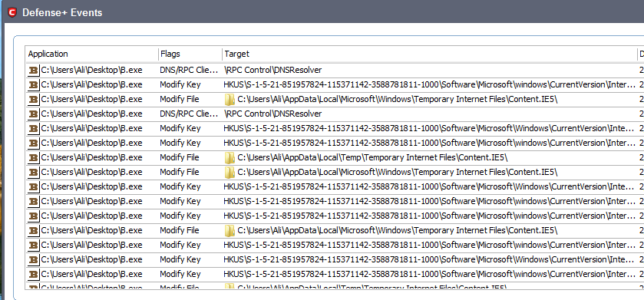The width and height of the screenshot is (644, 300).
Task: Click B.exe icon in the fully visible Local\Temp row
Action: (33, 157)
